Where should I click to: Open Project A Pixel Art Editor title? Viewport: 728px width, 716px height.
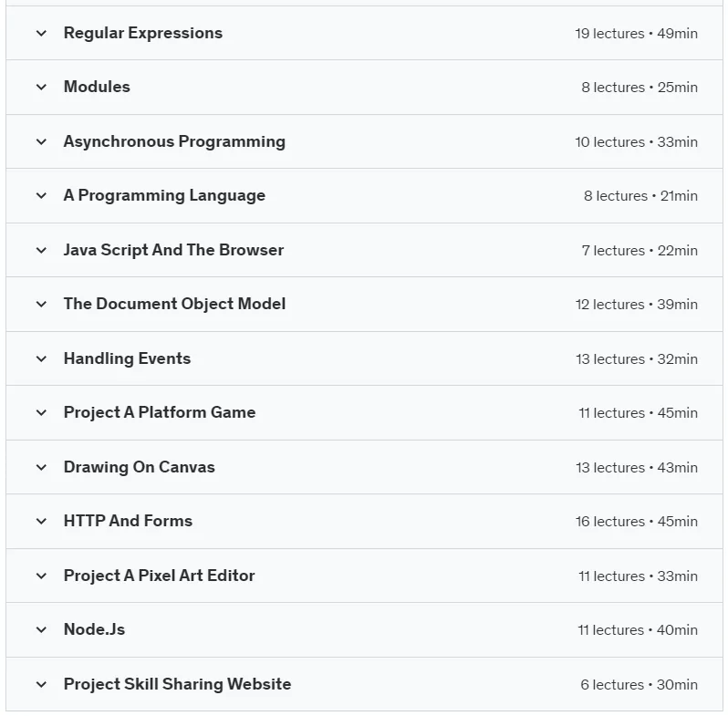pyautogui.click(x=160, y=576)
